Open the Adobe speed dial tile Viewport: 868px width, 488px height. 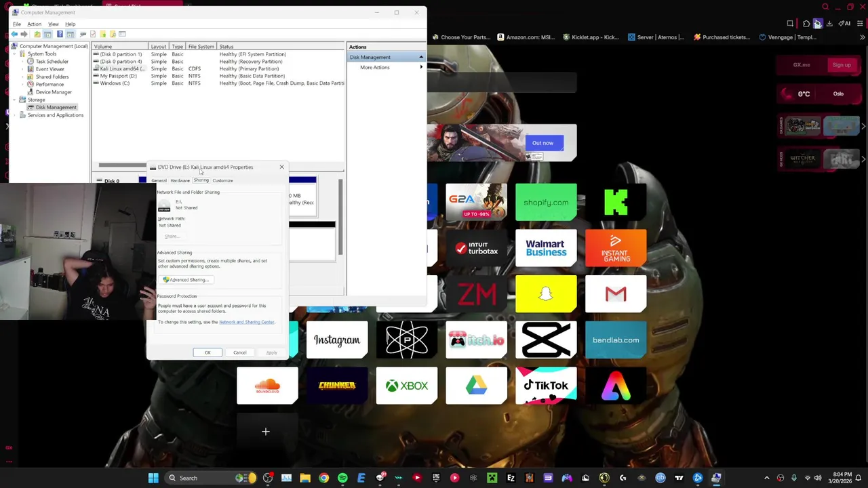pyautogui.click(x=616, y=386)
